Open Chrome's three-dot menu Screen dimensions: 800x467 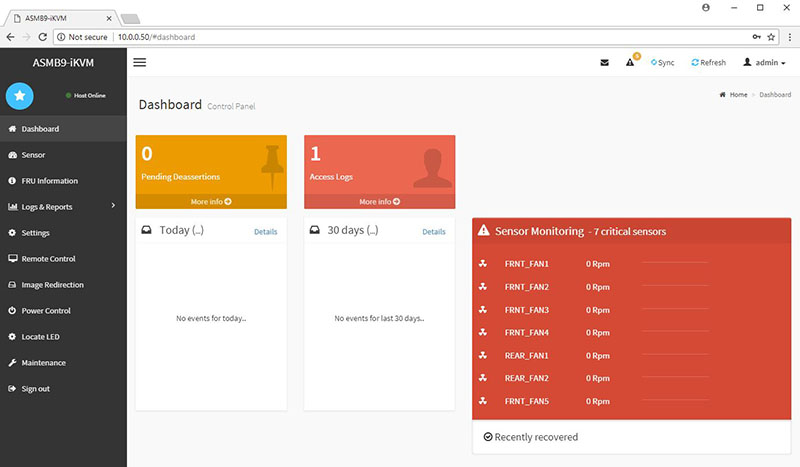click(787, 36)
